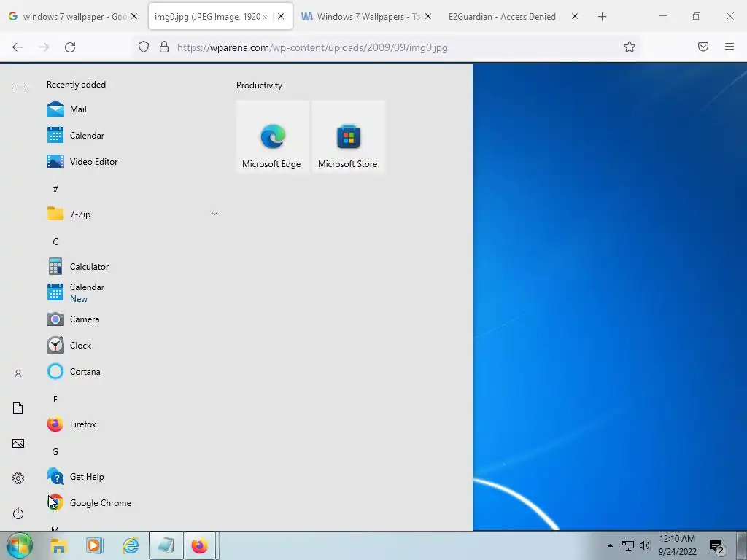
Task: Switch to the Windows 7 Wallpapers tab
Action: (x=365, y=17)
